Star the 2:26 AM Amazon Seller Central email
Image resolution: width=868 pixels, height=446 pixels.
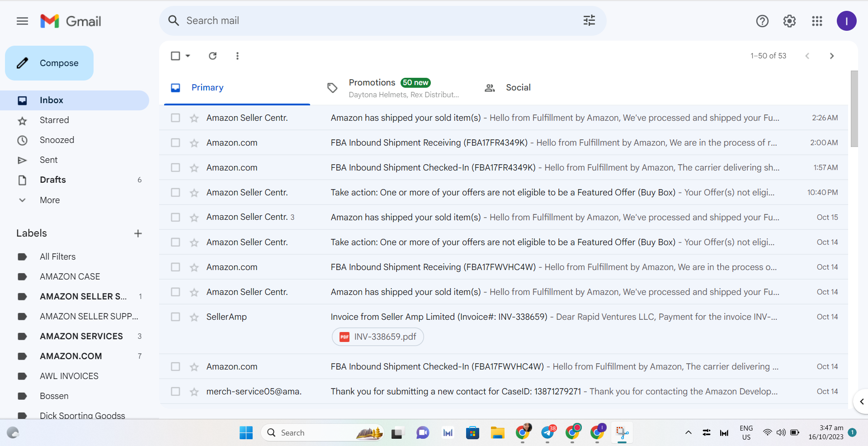click(194, 118)
